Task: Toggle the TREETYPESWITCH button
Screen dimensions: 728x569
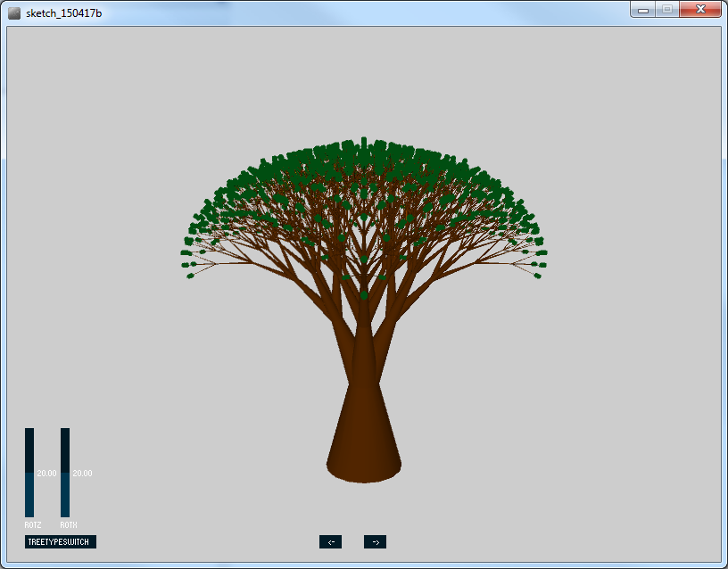Action: tap(61, 541)
